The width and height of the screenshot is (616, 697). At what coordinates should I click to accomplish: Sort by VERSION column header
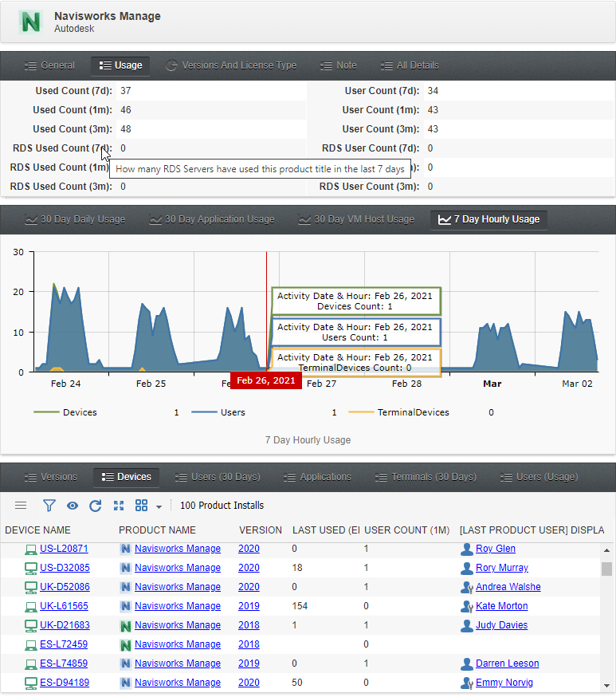pos(261,530)
